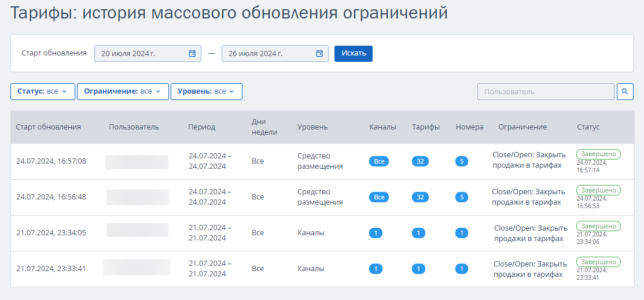
Task: Focus the Пользователь search input field
Action: [545, 91]
